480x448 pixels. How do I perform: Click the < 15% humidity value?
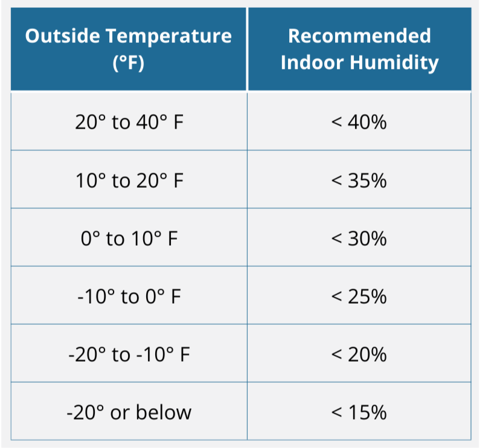(359, 412)
